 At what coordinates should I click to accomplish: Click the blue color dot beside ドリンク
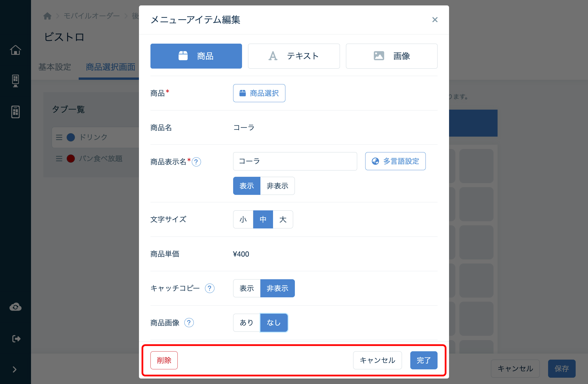[x=70, y=137]
